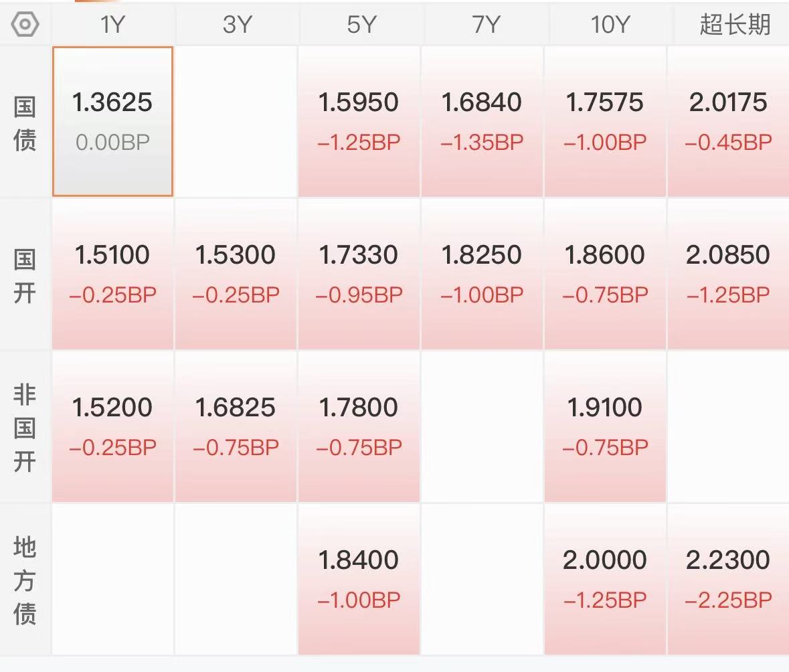The height and width of the screenshot is (672, 789).
Task: Select the 3Y column header
Action: 236,25
